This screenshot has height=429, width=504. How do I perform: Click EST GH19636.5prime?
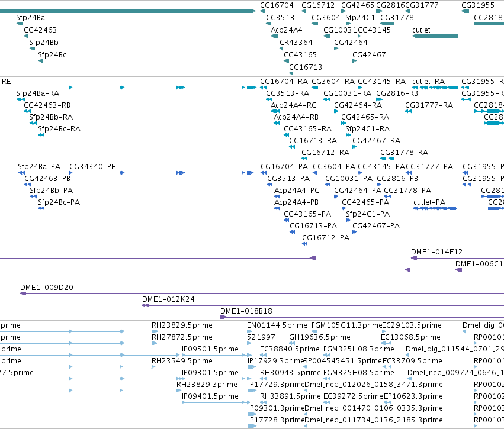319,337
